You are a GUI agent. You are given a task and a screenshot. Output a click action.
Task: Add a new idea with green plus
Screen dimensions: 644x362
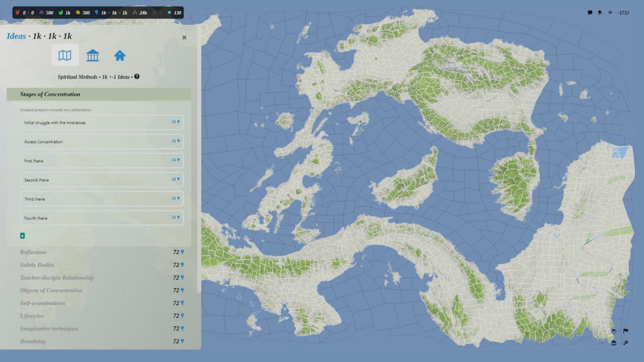point(22,236)
